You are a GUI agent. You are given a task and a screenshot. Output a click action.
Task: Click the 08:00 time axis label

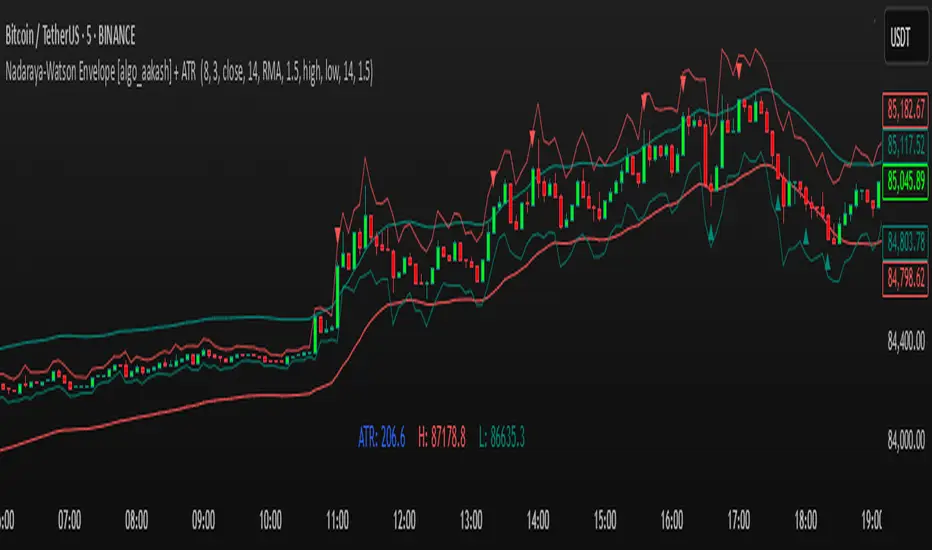pos(136,520)
